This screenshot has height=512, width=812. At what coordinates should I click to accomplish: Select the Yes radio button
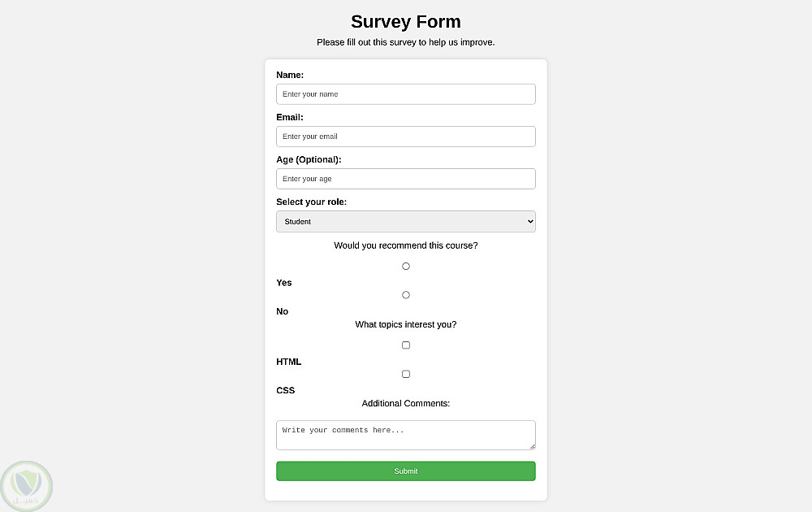tap(406, 266)
